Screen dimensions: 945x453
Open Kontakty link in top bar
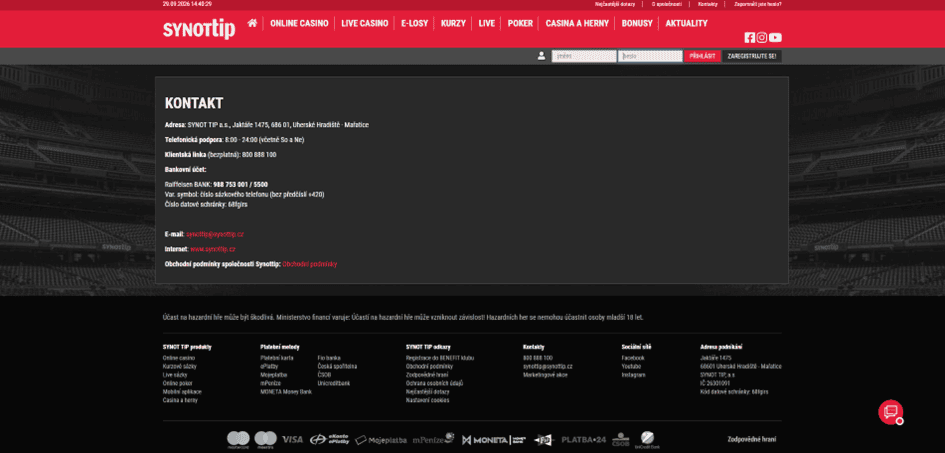pos(708,4)
